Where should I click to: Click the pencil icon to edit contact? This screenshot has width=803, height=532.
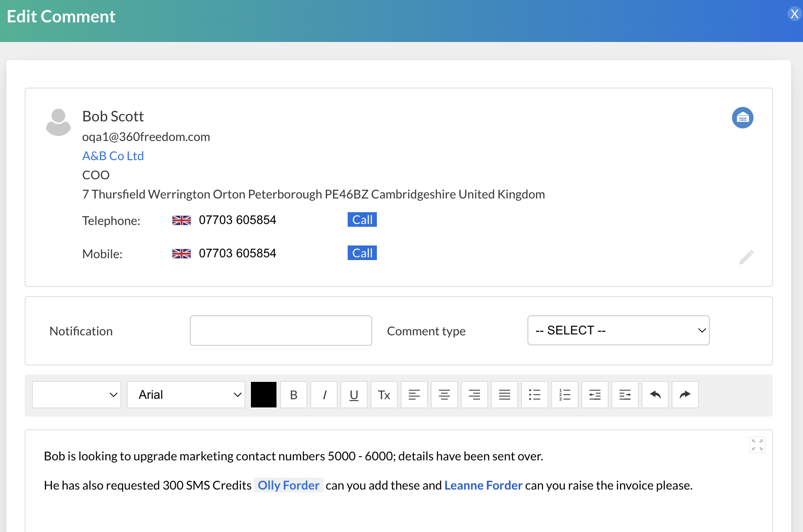tap(746, 257)
